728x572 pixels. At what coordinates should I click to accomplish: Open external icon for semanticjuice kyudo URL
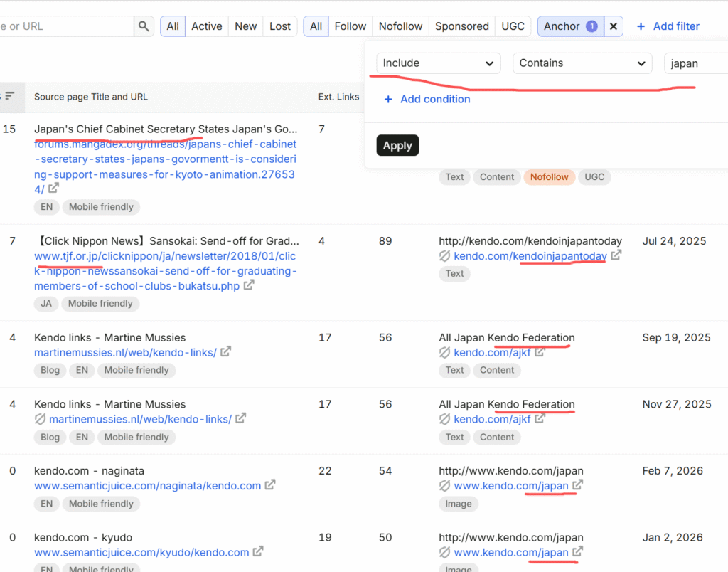click(x=258, y=551)
